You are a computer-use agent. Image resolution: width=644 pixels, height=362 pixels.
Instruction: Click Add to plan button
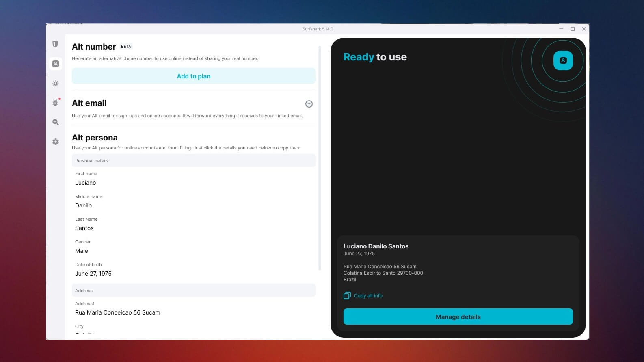click(193, 76)
